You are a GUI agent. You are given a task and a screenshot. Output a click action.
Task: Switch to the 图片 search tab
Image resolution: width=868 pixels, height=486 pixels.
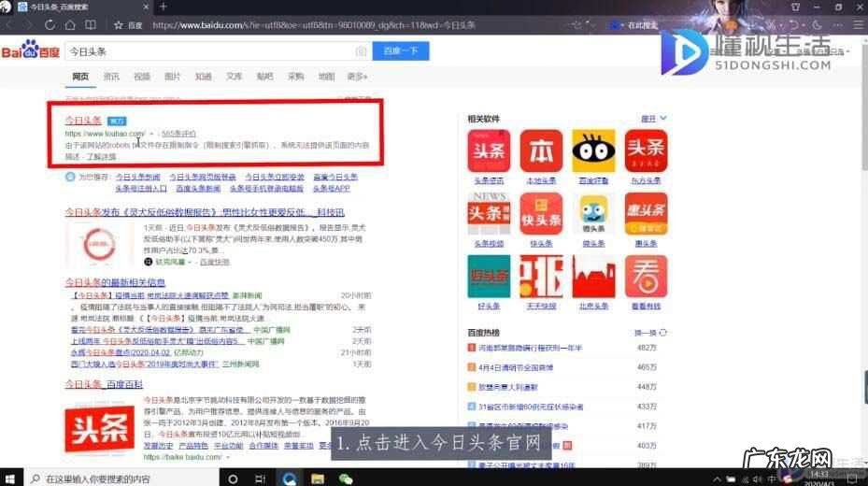tap(173, 77)
